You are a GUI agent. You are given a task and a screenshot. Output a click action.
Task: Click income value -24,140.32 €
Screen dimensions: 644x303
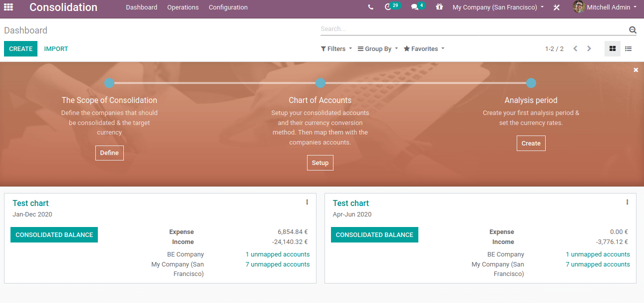pyautogui.click(x=290, y=242)
